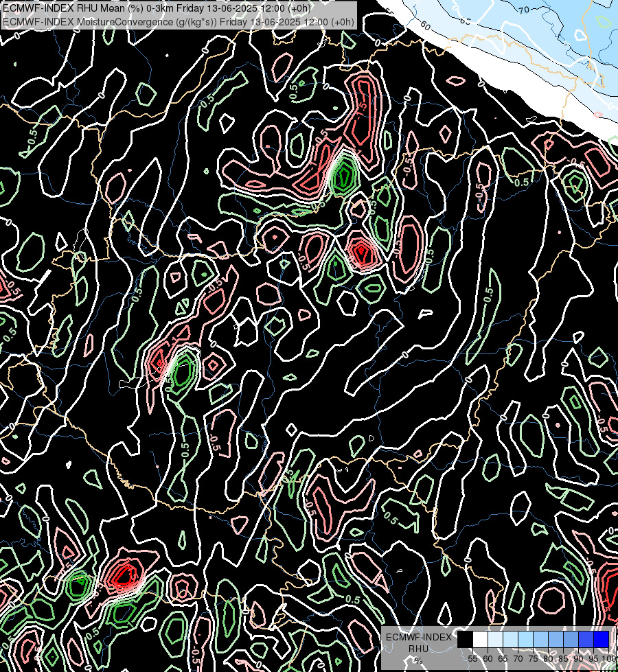Click the legend tick value 95

593,659
